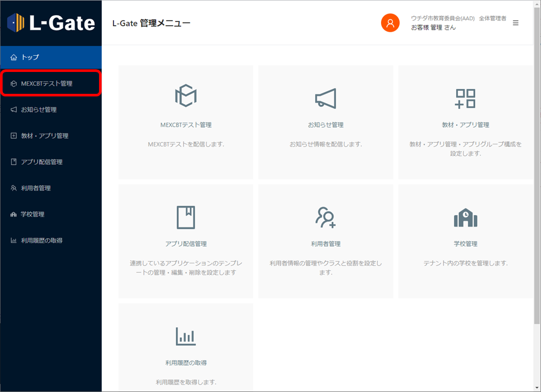Click the 連携しているアプリケーション description text
The width and height of the screenshot is (541, 392).
186,268
